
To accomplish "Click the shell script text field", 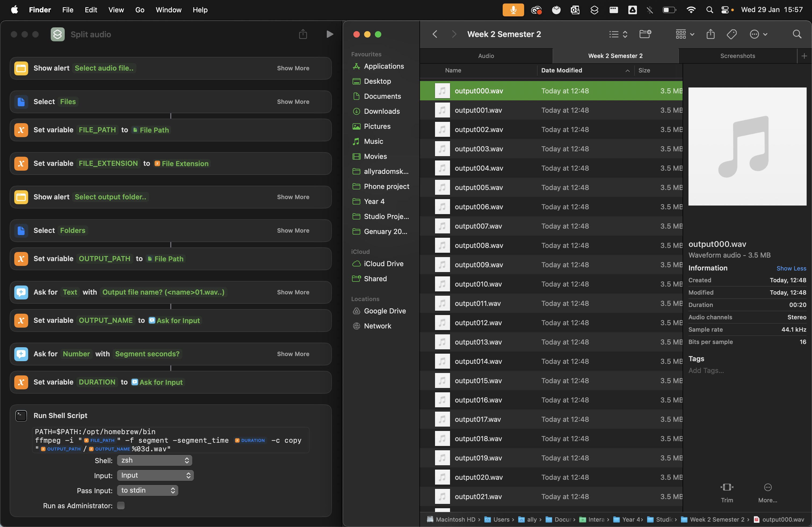I will (171, 440).
